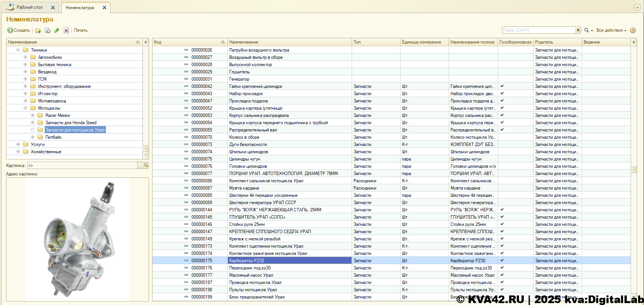
Task: Switch to the Рабочий стол tab
Action: point(29,7)
